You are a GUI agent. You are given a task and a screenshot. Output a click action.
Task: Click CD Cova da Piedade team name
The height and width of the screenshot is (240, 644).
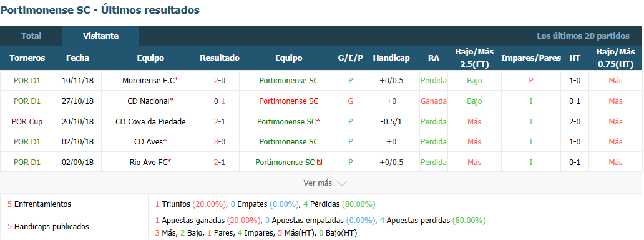tap(150, 121)
